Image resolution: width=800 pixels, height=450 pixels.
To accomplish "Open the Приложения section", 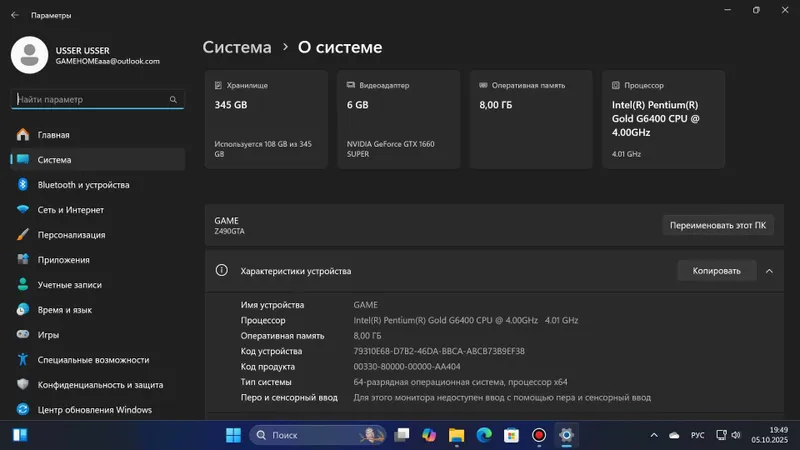I will click(97, 260).
